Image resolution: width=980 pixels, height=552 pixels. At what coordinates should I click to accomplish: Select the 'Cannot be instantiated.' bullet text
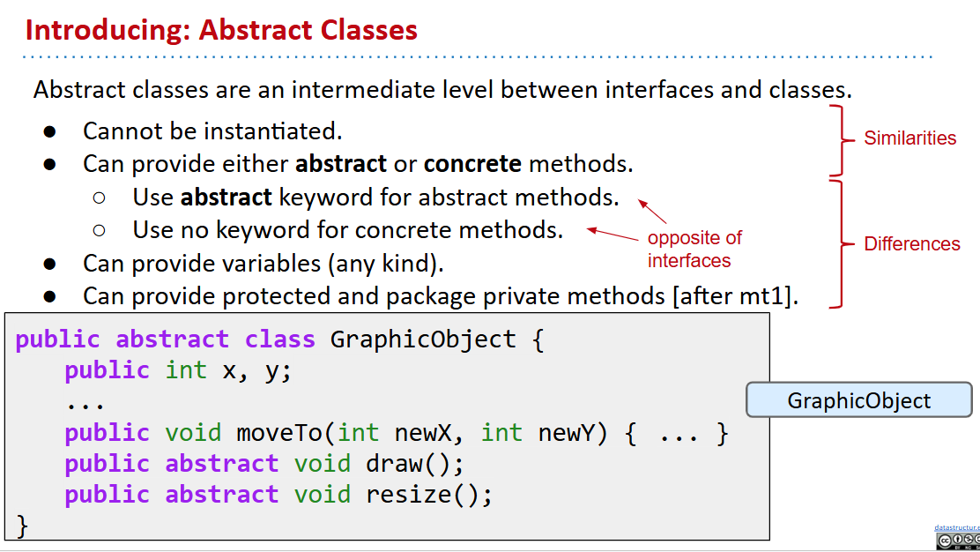[212, 131]
